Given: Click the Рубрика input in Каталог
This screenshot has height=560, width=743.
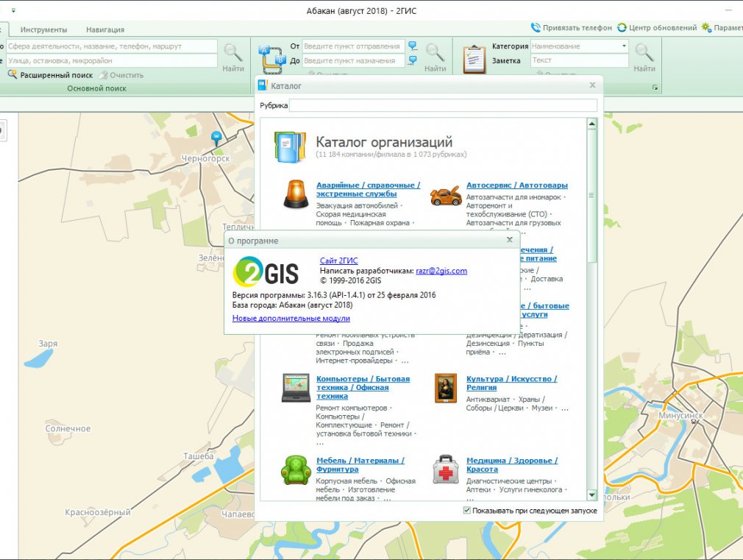Looking at the screenshot, I should pyautogui.click(x=443, y=105).
